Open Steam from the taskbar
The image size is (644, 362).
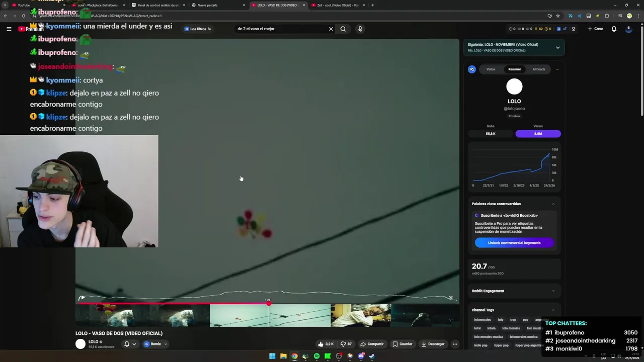[x=372, y=356]
